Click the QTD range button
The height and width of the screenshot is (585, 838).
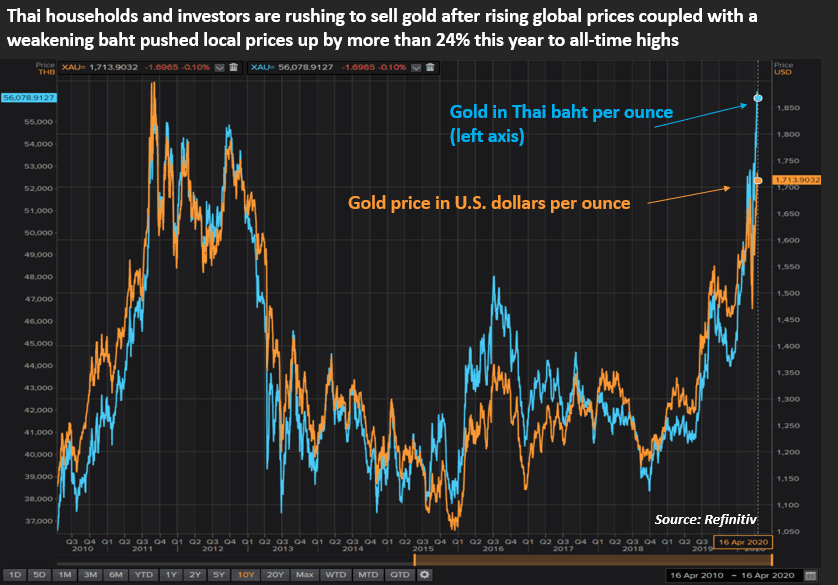point(400,575)
